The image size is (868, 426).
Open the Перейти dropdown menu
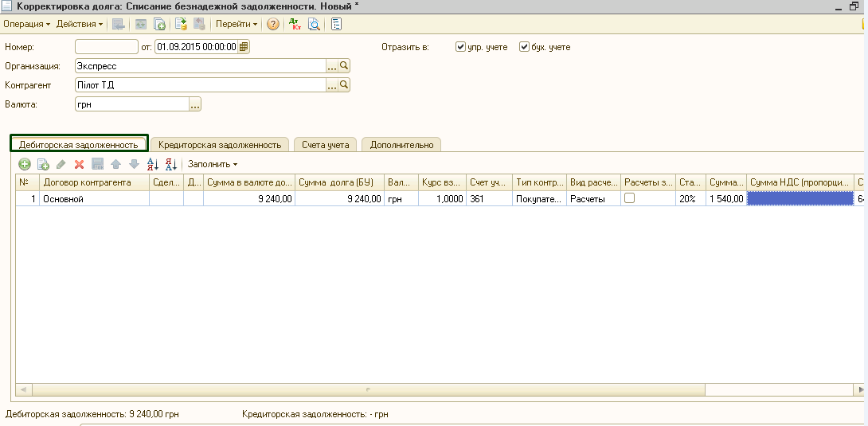pos(237,25)
